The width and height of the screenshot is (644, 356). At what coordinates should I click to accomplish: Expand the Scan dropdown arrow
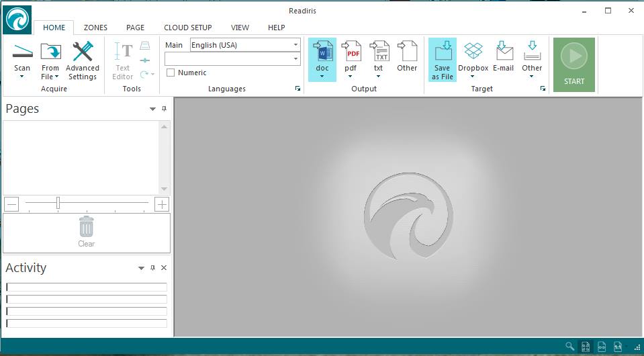[x=21, y=77]
